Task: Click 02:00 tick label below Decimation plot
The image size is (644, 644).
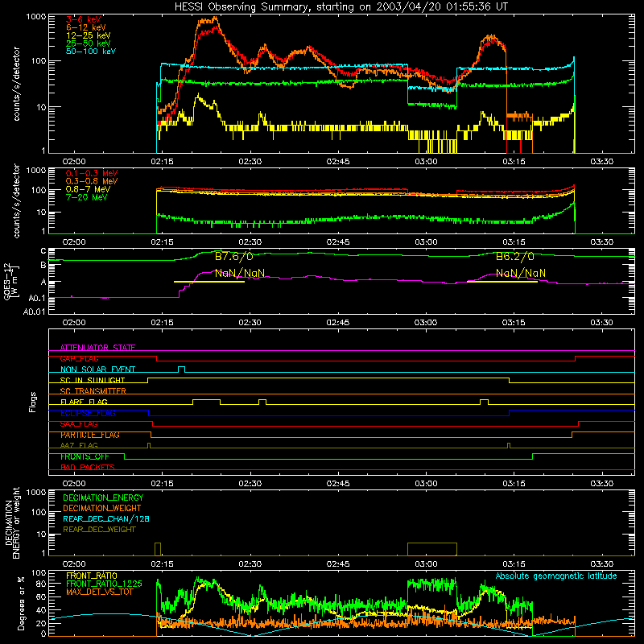Action: [x=74, y=564]
